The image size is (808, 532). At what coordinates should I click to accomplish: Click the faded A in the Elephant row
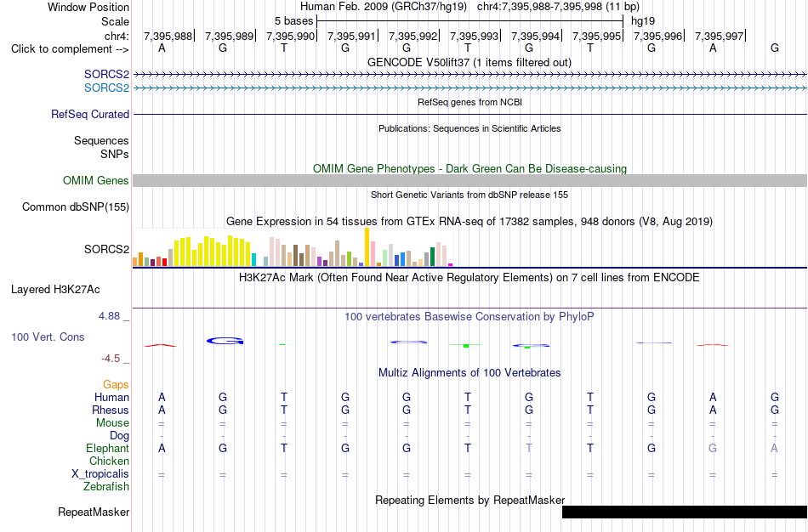(774, 449)
